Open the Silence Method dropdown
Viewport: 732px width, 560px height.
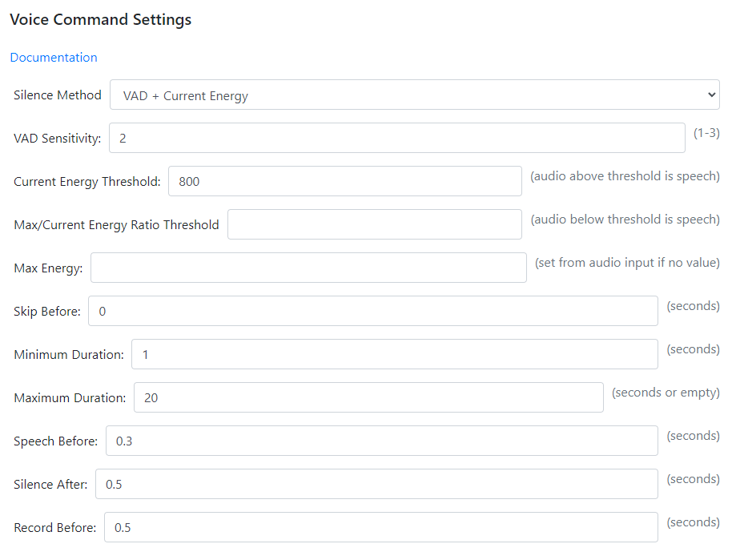(414, 95)
